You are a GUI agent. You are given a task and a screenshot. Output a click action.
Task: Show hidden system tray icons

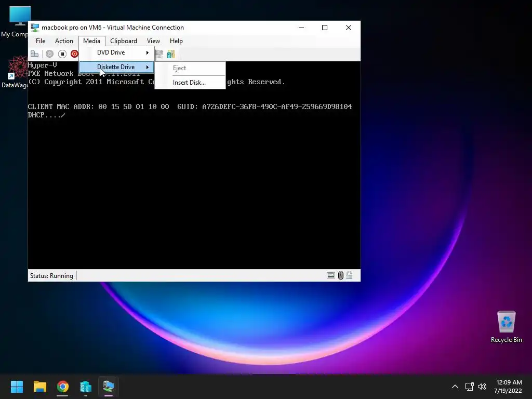455,387
